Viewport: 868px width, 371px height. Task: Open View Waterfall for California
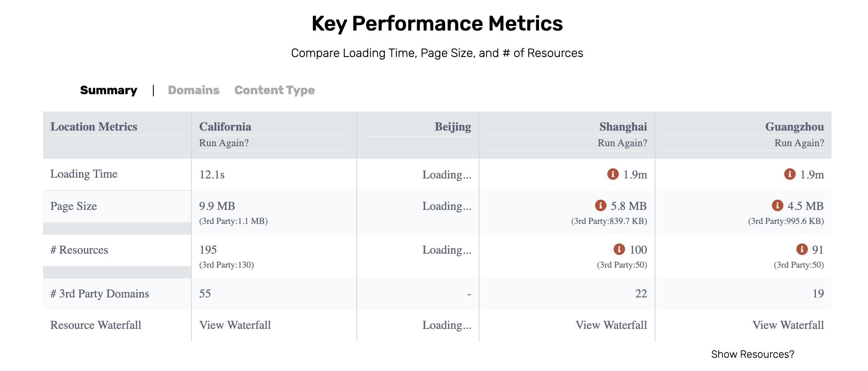coord(235,325)
